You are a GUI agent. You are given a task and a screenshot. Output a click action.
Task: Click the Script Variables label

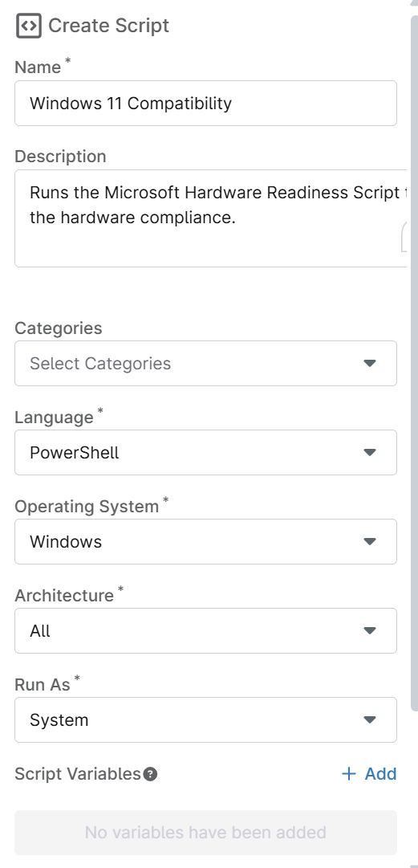tap(77, 774)
